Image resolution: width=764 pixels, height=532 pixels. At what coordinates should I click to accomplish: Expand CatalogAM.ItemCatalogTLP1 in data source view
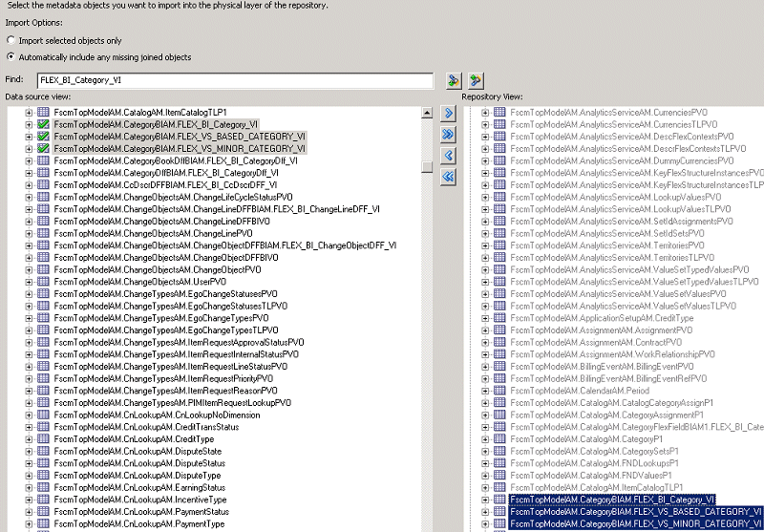(29, 113)
